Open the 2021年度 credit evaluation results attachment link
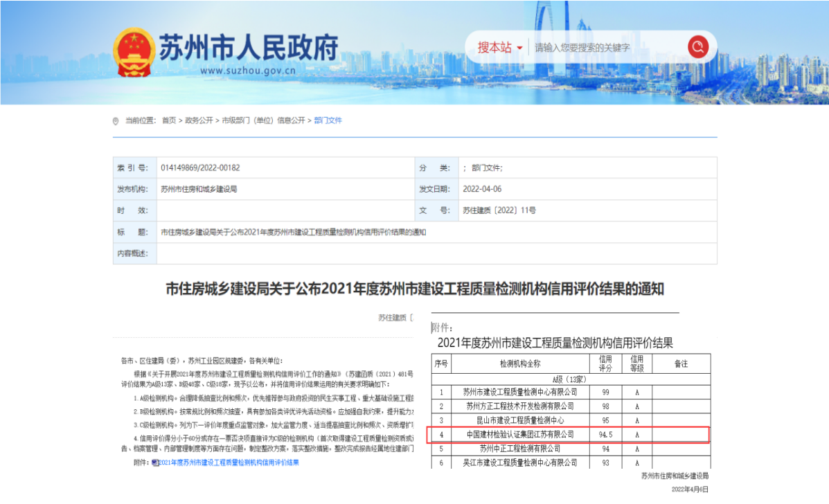Viewport: 829px width, 504px height. point(229,462)
